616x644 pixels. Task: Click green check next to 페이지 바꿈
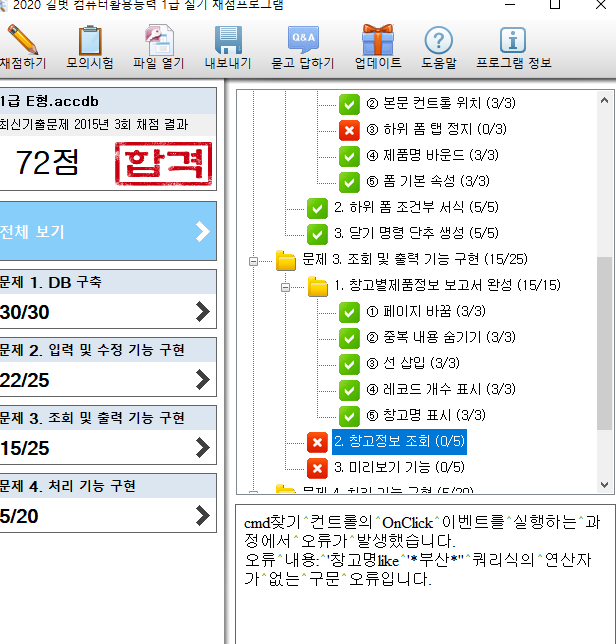click(x=349, y=311)
